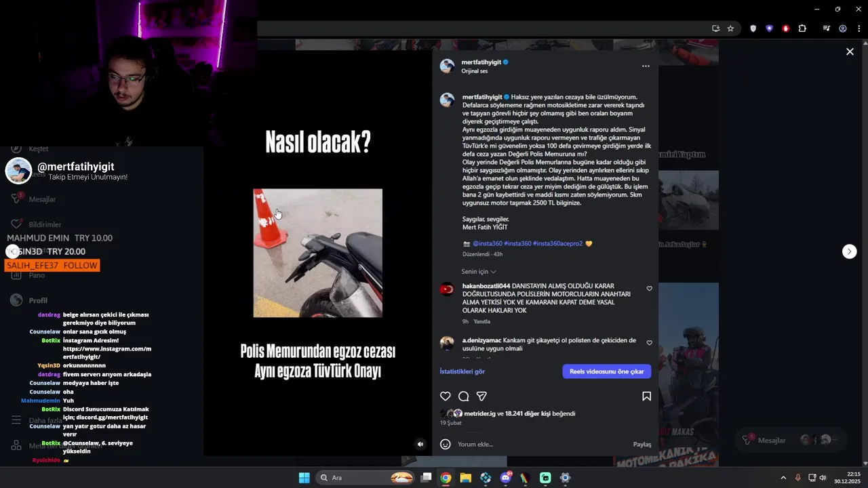The image size is (868, 488).
Task: Go to the next post arrow
Action: (850, 251)
